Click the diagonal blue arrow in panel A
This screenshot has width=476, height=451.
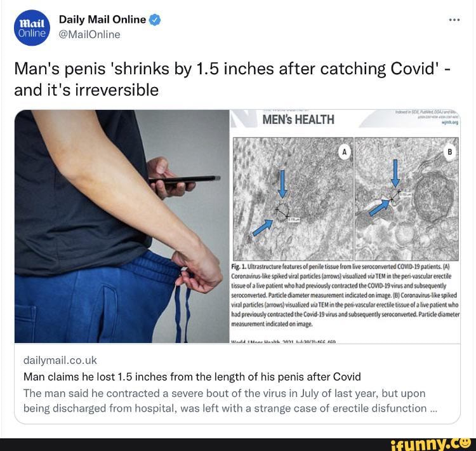pos(262,228)
